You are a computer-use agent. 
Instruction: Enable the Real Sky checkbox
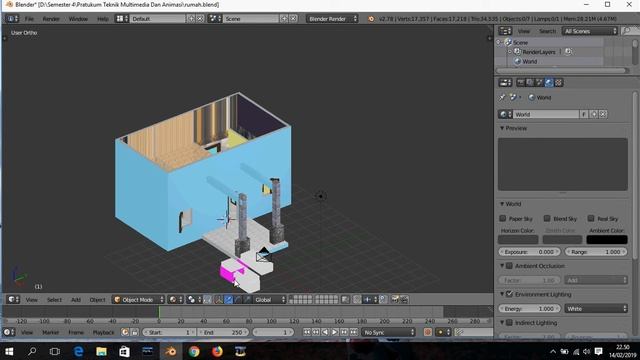(x=591, y=219)
